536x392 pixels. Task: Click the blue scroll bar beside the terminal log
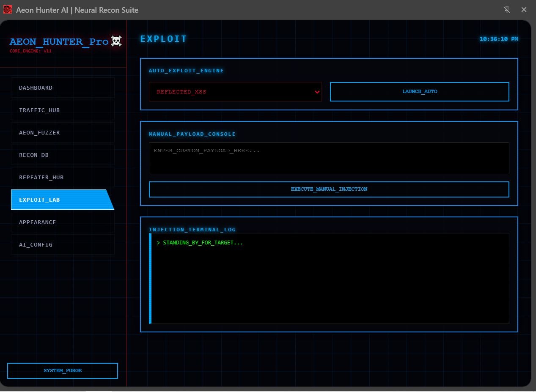coord(150,278)
